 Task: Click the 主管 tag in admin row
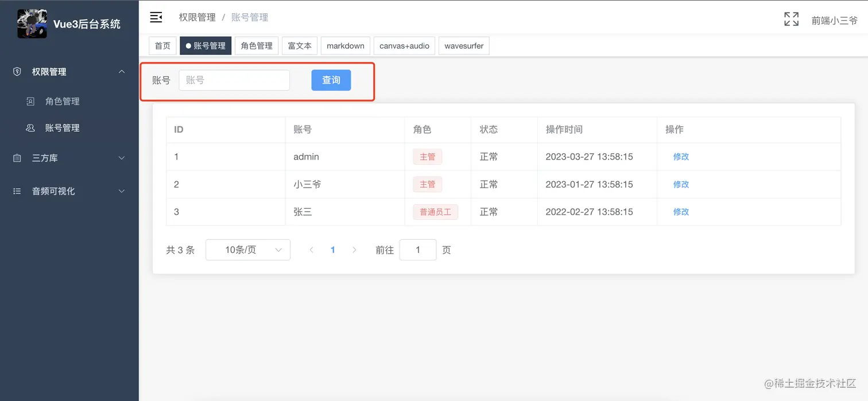(x=428, y=157)
